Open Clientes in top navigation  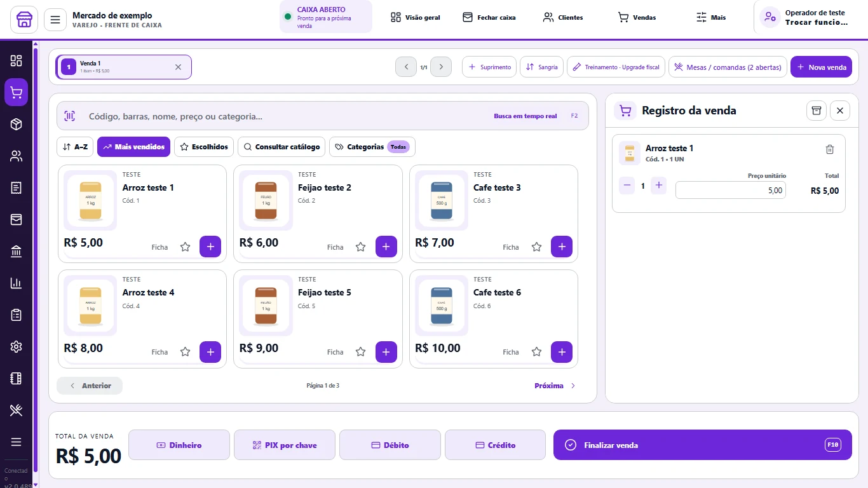(563, 17)
